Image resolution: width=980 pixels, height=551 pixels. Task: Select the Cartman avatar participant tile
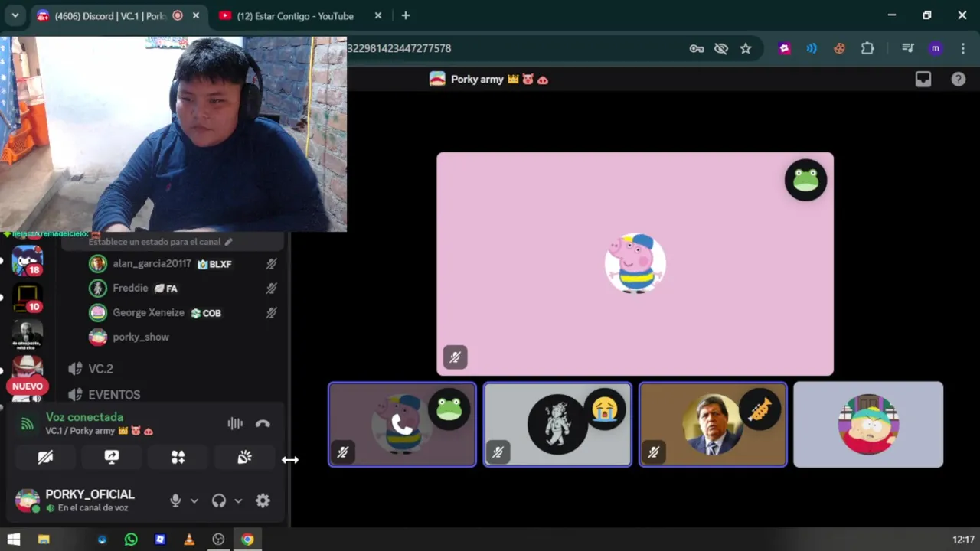(x=868, y=424)
